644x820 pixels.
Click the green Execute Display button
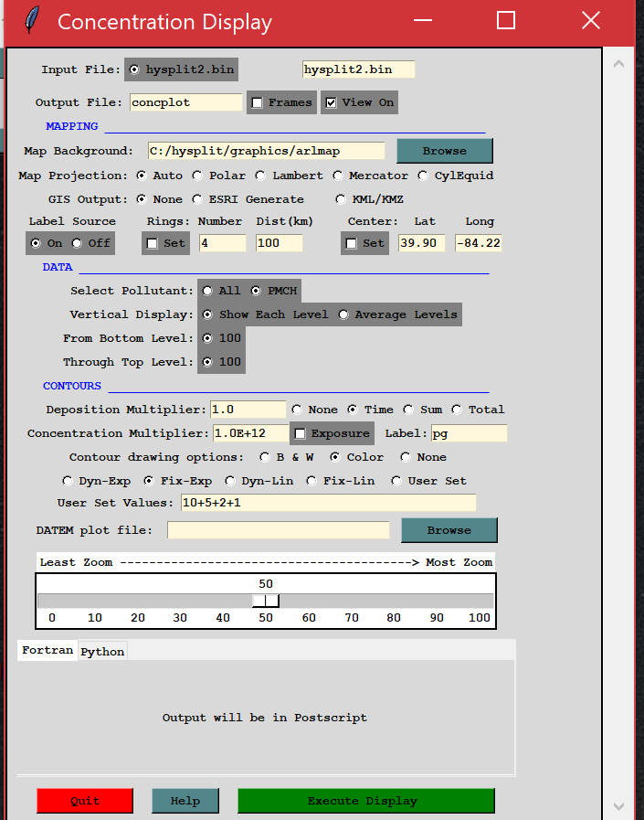[x=366, y=801]
